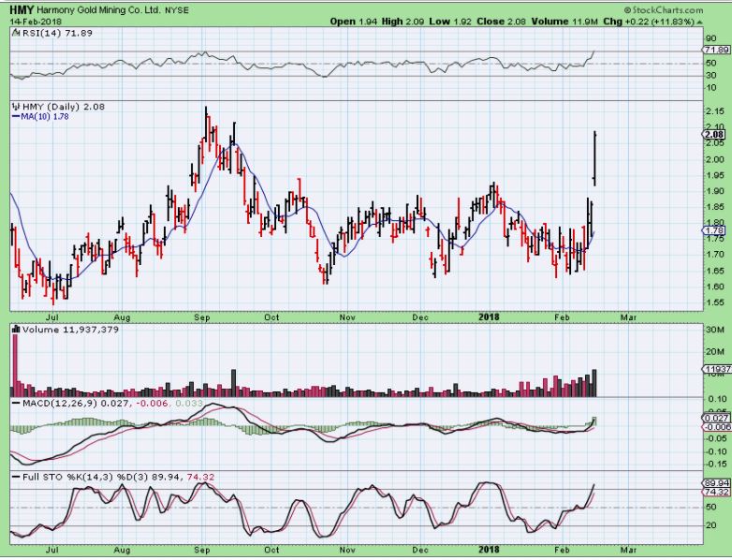Select the 'Harmony Gold Mining Co. Ltd.' company name
Image resolution: width=732 pixels, height=560 pixels.
[x=98, y=9]
